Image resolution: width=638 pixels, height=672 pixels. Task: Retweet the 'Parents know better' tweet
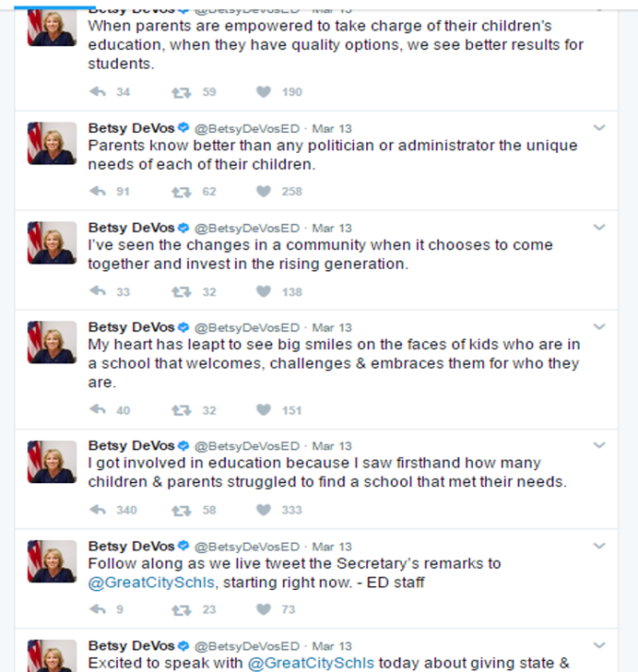pos(180,192)
